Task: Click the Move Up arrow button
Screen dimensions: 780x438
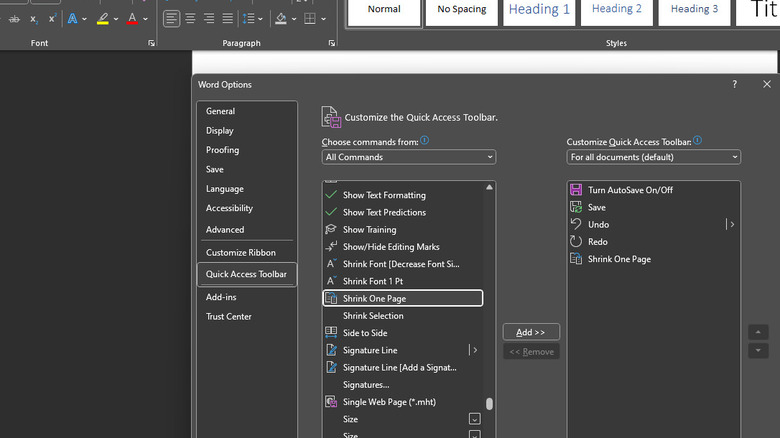Action: 758,332
